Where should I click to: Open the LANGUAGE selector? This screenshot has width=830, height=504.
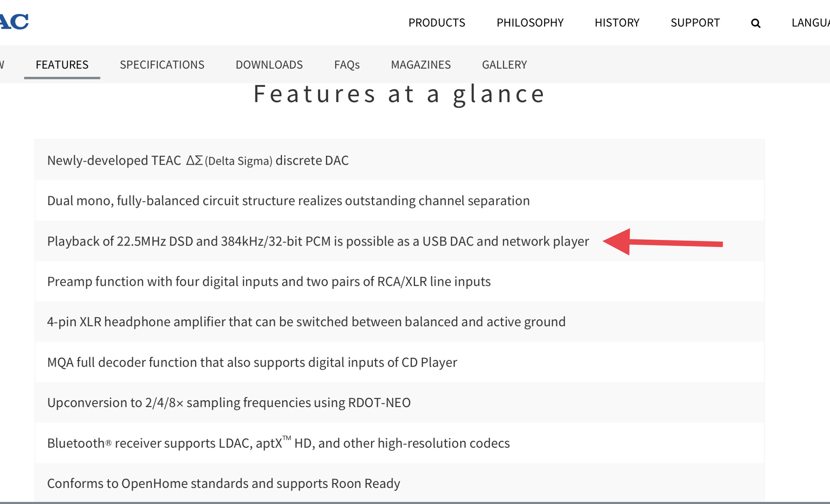811,23
